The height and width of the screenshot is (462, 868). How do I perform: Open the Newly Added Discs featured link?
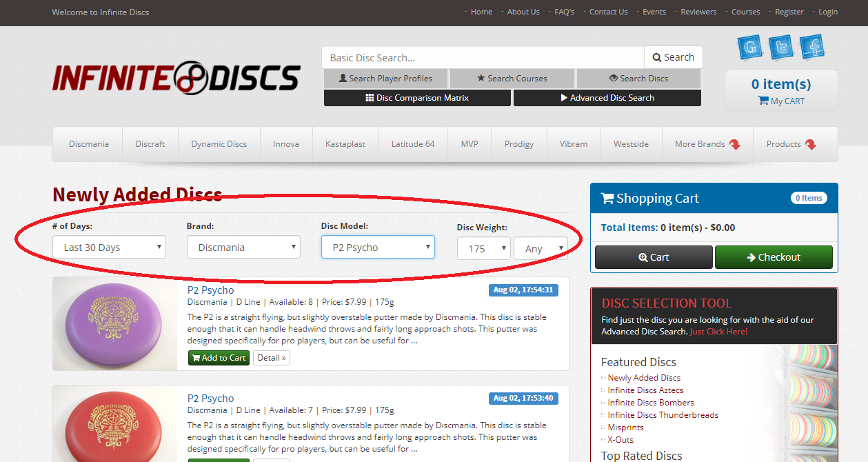pyautogui.click(x=644, y=378)
